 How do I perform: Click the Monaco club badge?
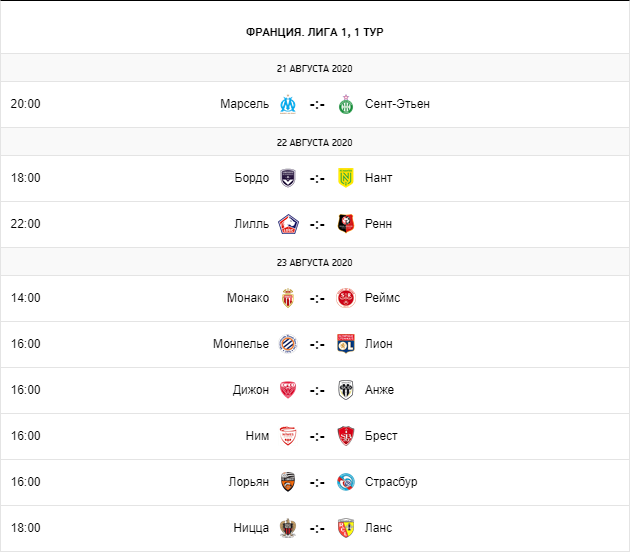coord(288,298)
